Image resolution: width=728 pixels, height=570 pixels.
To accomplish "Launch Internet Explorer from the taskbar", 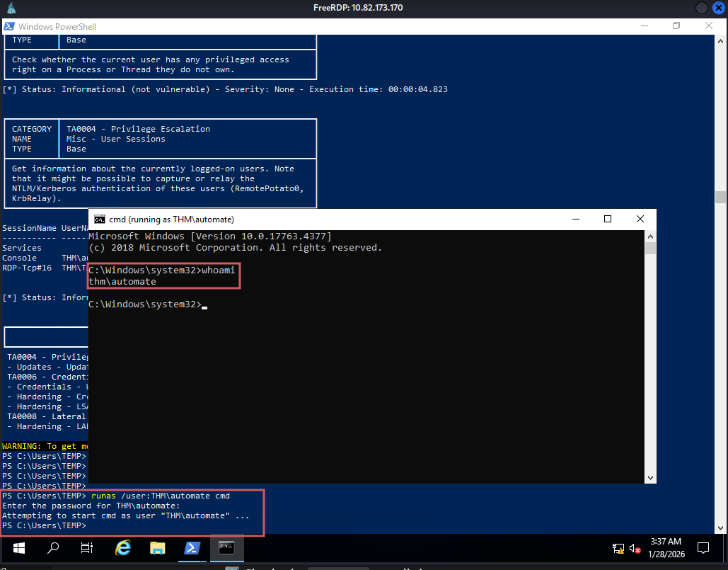I will (122, 547).
